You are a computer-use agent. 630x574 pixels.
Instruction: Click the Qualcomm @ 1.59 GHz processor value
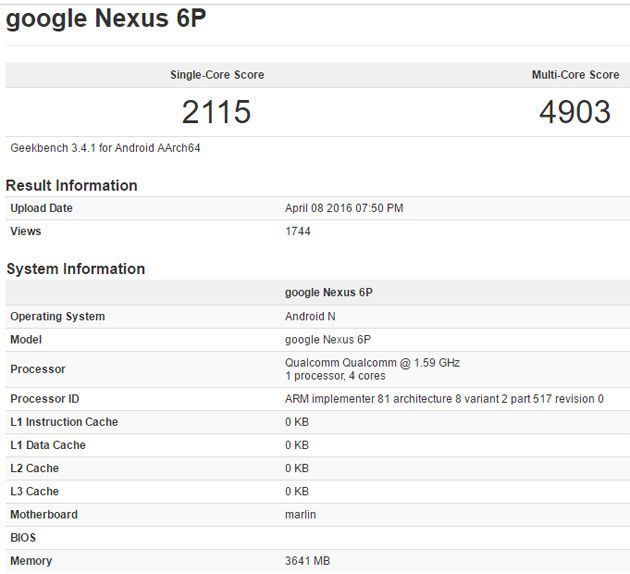click(x=372, y=363)
